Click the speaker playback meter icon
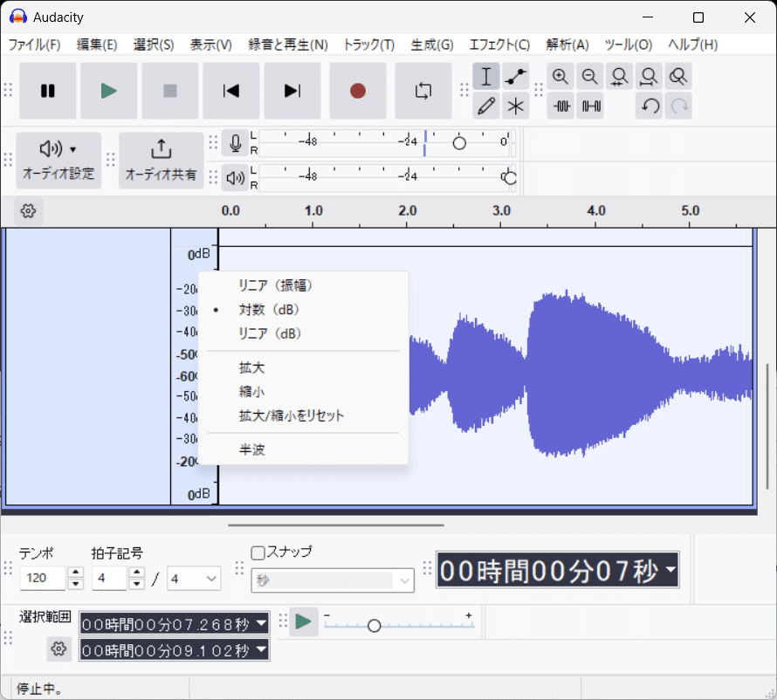 [x=235, y=177]
